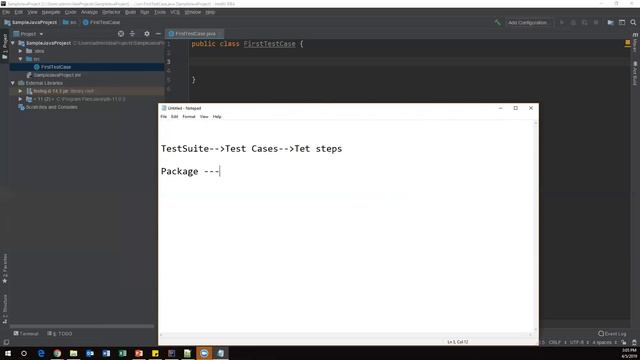This screenshot has height=360, width=640.
Task: Click in Notepad text area after Package ---
Action: [x=221, y=171]
